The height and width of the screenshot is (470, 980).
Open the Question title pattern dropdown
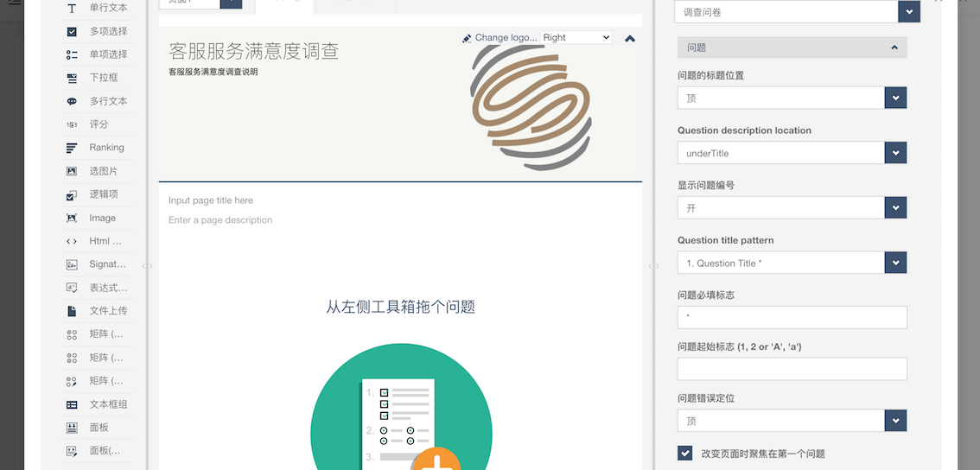[x=895, y=263]
